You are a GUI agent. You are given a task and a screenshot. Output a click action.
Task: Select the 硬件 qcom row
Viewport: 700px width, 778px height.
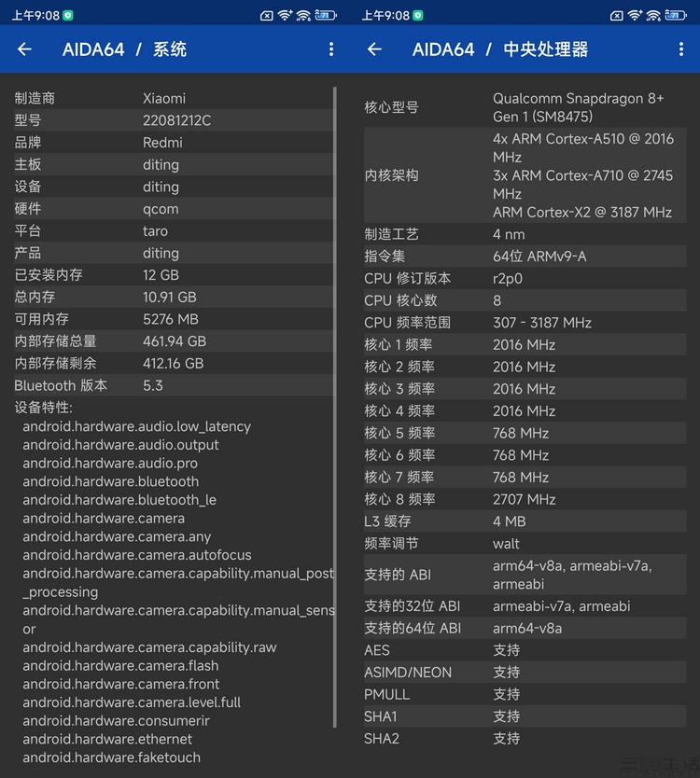tap(173, 208)
